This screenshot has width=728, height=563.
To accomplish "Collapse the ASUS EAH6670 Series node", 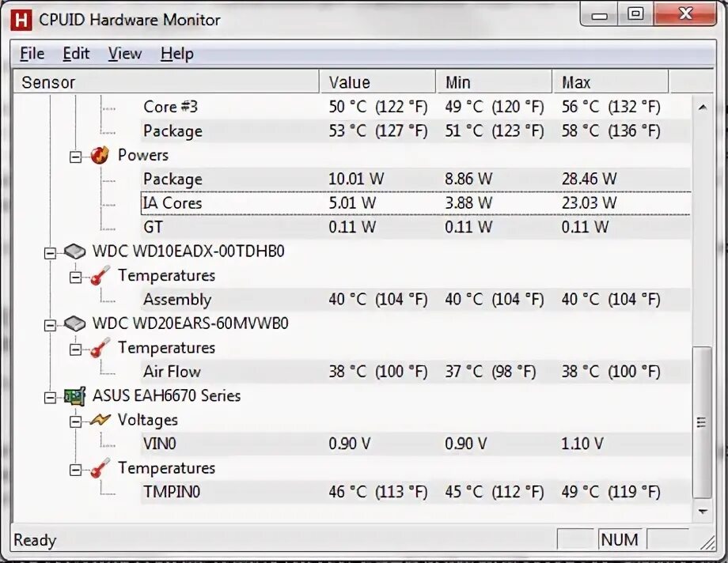I will [50, 398].
